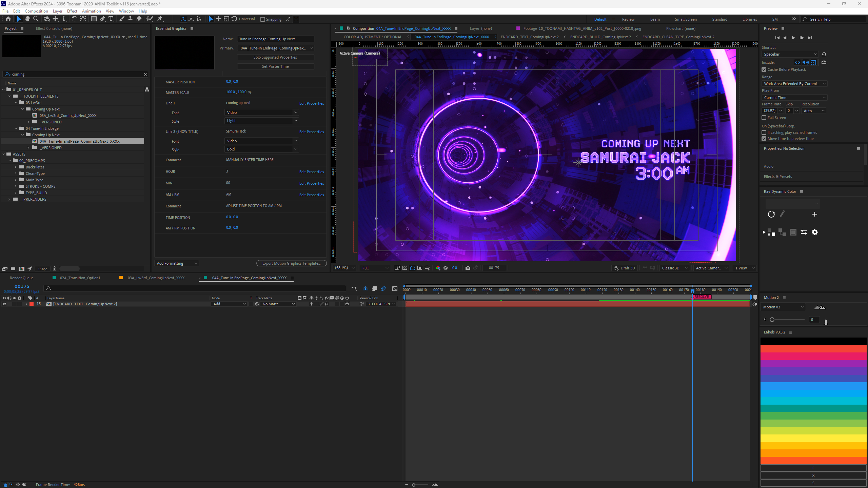Open the layer blending Mode dropdown set to Add

click(x=229, y=304)
